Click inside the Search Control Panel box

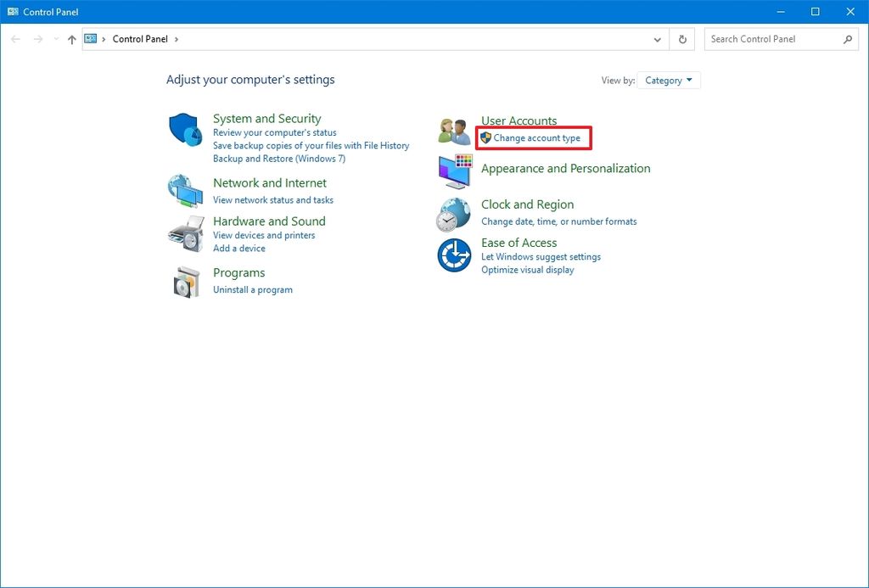(772, 39)
